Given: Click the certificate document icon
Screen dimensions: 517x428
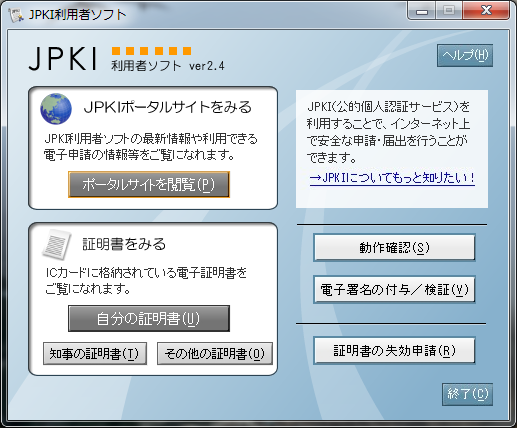Looking at the screenshot, I should (x=57, y=245).
